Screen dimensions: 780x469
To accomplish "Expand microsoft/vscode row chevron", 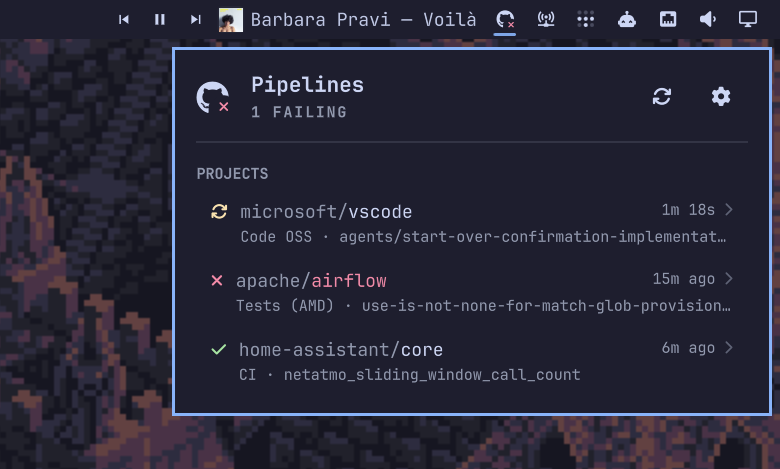I will (729, 210).
